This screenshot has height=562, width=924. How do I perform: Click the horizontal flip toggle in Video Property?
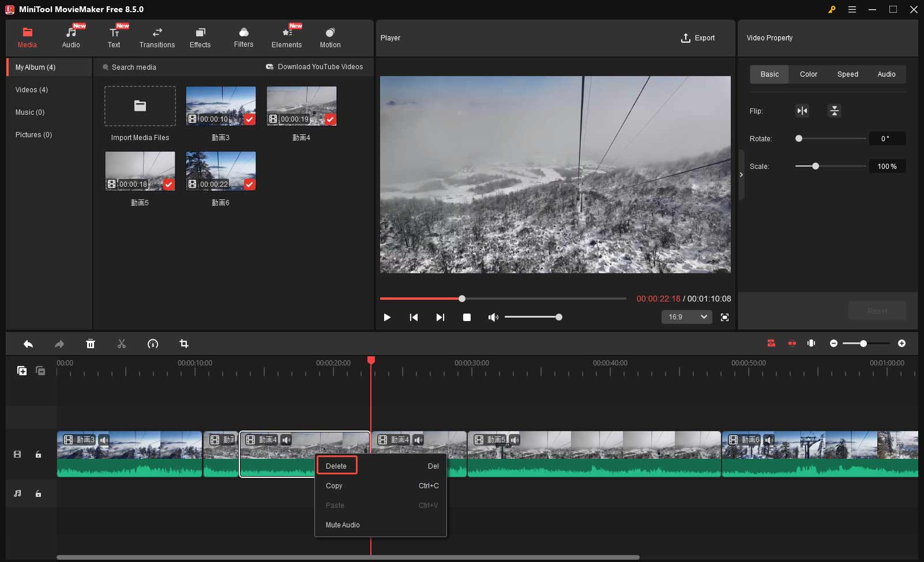coord(802,111)
